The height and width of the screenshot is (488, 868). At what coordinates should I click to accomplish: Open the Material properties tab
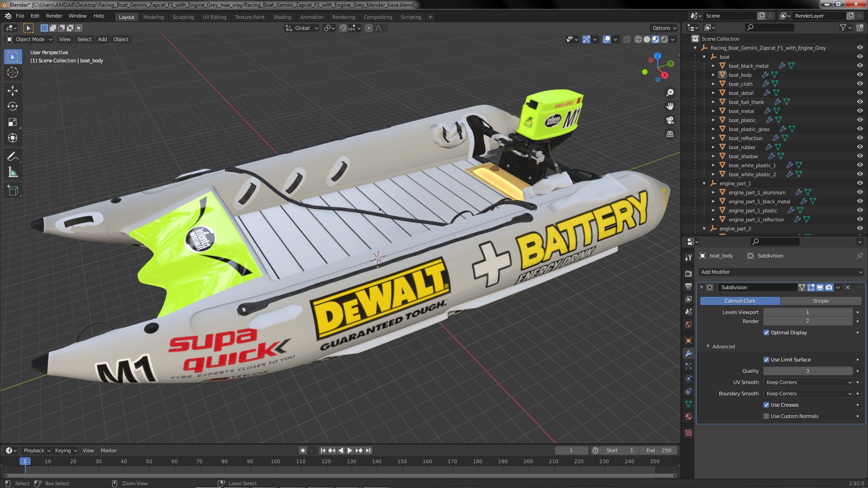coord(689,417)
